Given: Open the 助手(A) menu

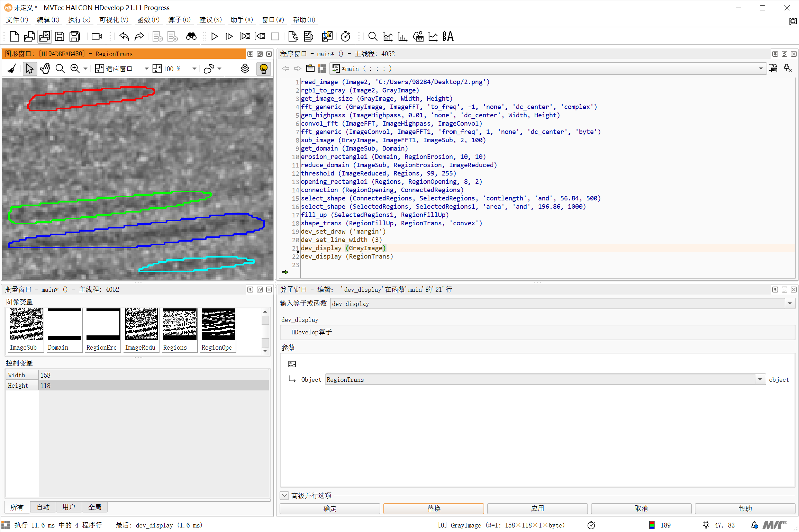Looking at the screenshot, I should (242, 20).
